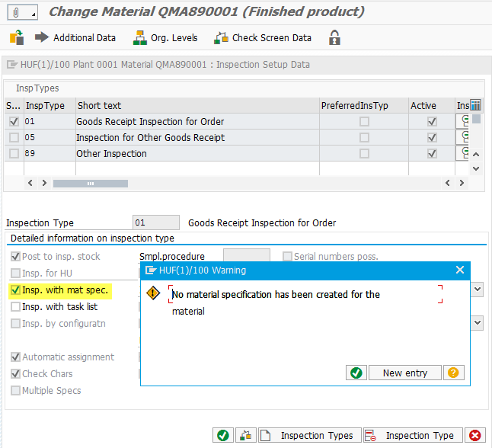The width and height of the screenshot is (492, 448).
Task: Click the yellow warning diamond icon
Action: click(153, 293)
